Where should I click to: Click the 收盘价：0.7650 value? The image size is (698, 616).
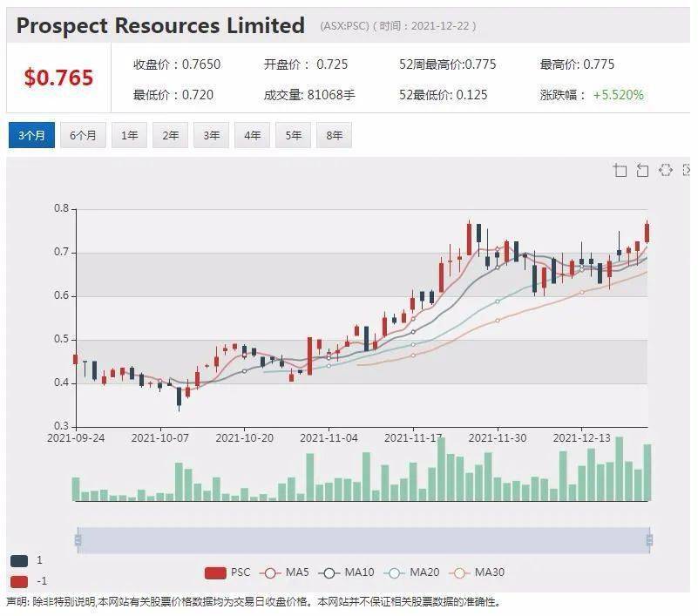click(x=176, y=64)
